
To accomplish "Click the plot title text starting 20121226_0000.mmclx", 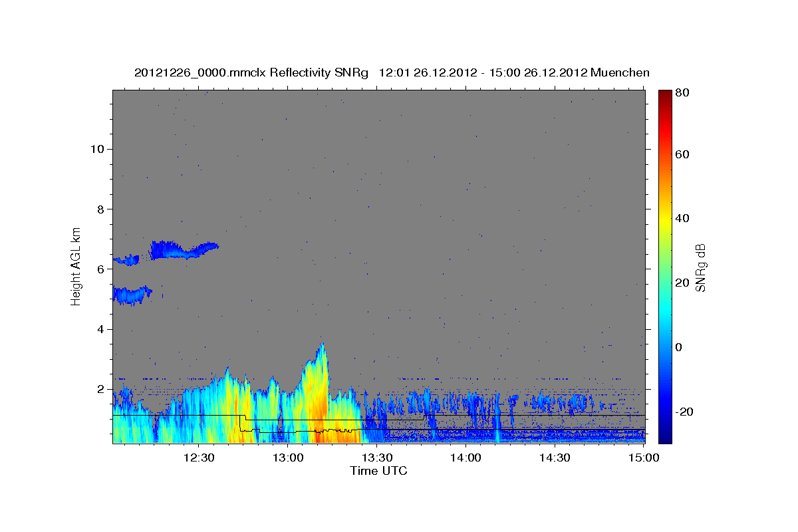I will coord(392,72).
